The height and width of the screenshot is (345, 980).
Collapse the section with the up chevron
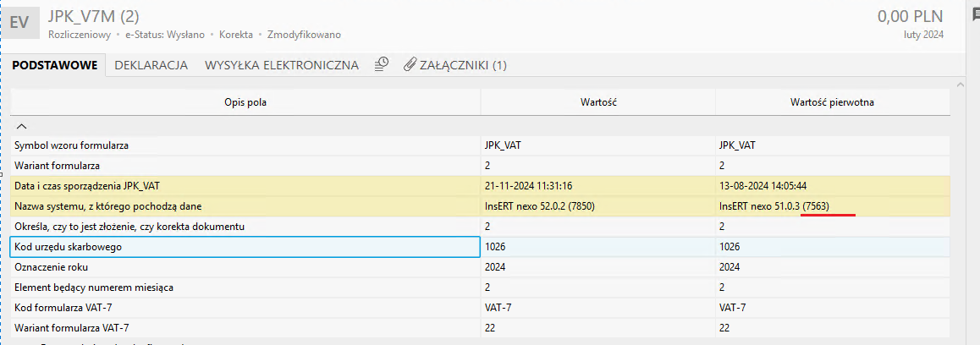(20, 126)
